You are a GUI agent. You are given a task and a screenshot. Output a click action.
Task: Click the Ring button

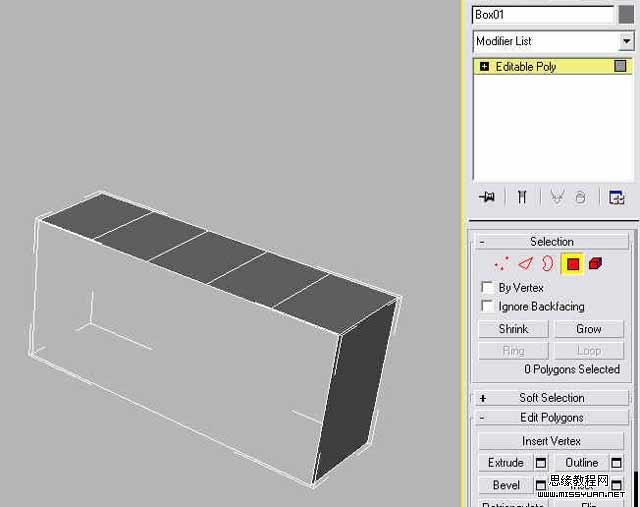point(513,351)
